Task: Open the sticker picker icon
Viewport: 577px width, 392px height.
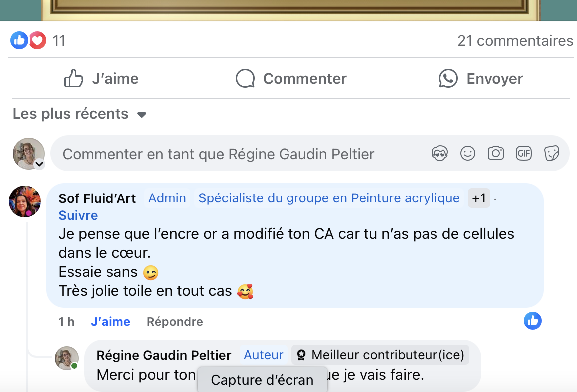Action: (x=551, y=154)
